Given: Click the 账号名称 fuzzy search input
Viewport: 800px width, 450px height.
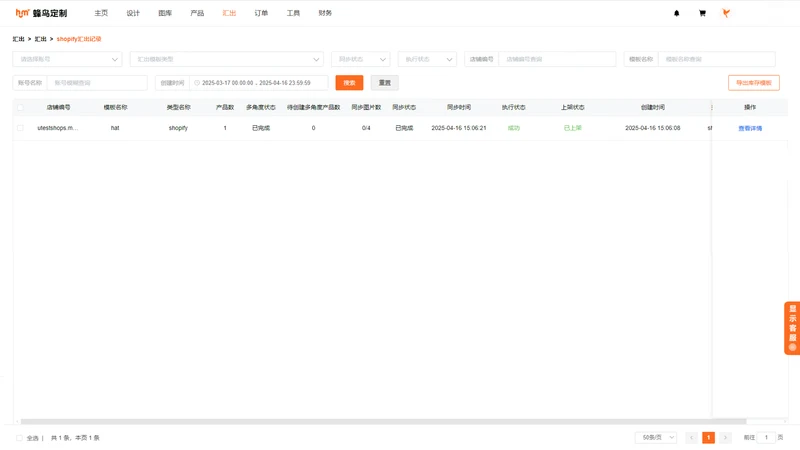Looking at the screenshot, I should pyautogui.click(x=97, y=83).
